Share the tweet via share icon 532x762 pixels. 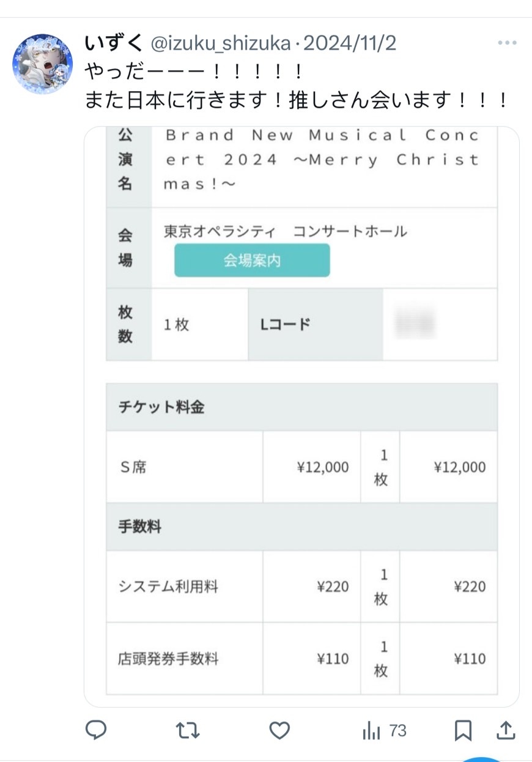[506, 730]
